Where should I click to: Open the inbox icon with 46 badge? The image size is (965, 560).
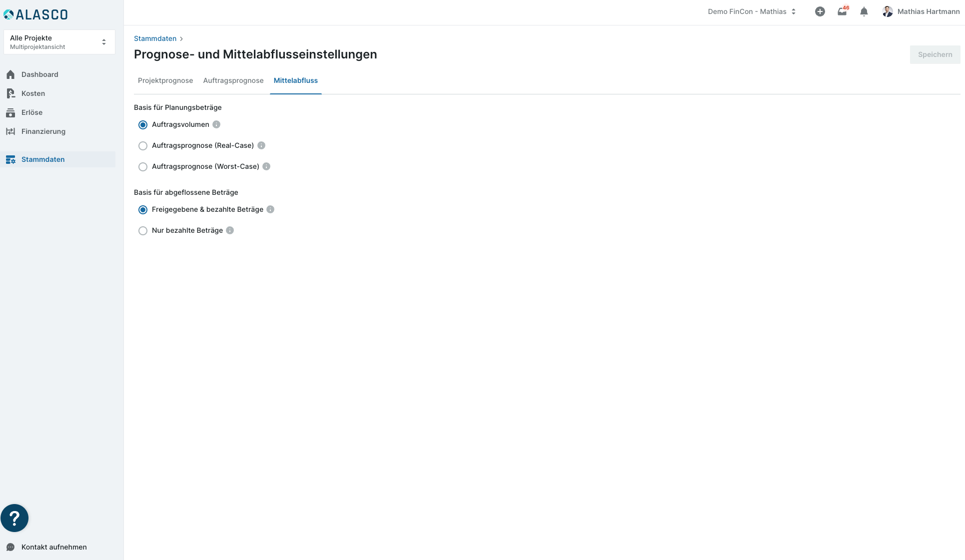pyautogui.click(x=842, y=11)
